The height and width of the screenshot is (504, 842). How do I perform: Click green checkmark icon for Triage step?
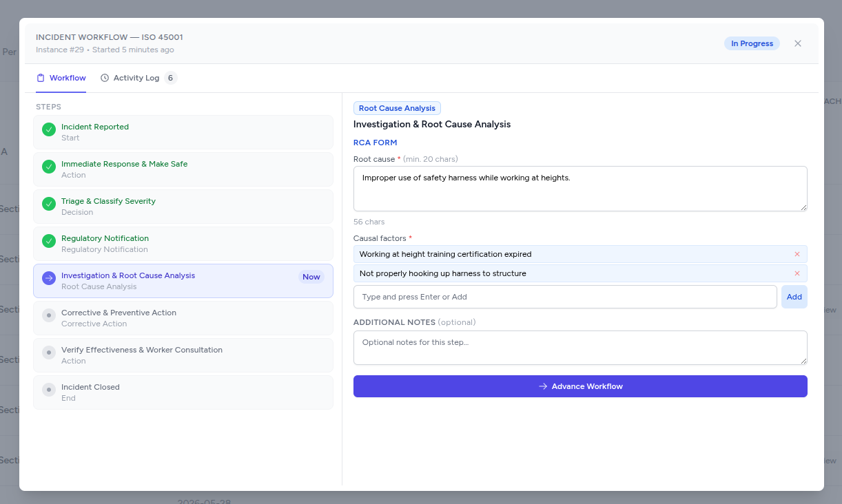coord(49,204)
